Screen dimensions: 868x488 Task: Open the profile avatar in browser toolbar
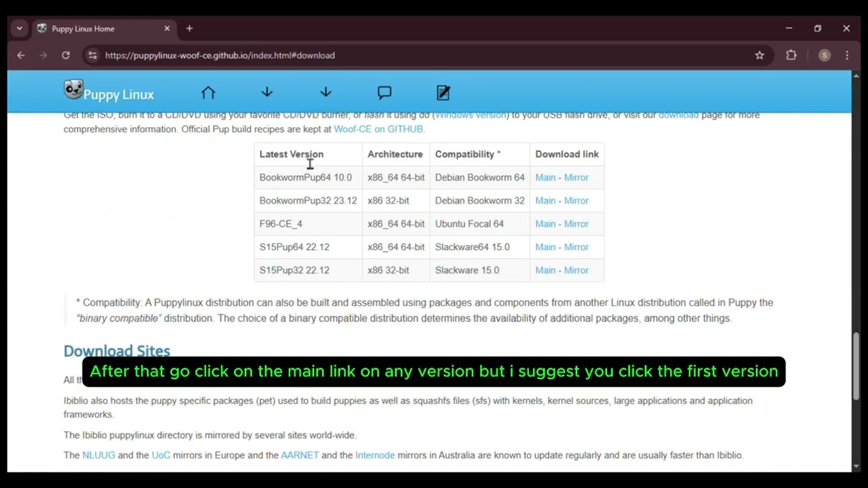[825, 56]
